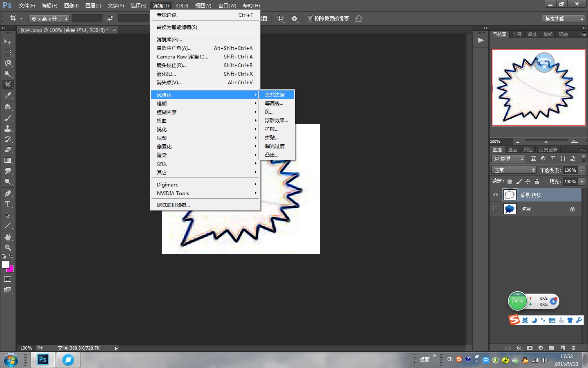This screenshot has height=368, width=588.
Task: Select the Zoom tool in toolbox
Action: click(x=8, y=248)
